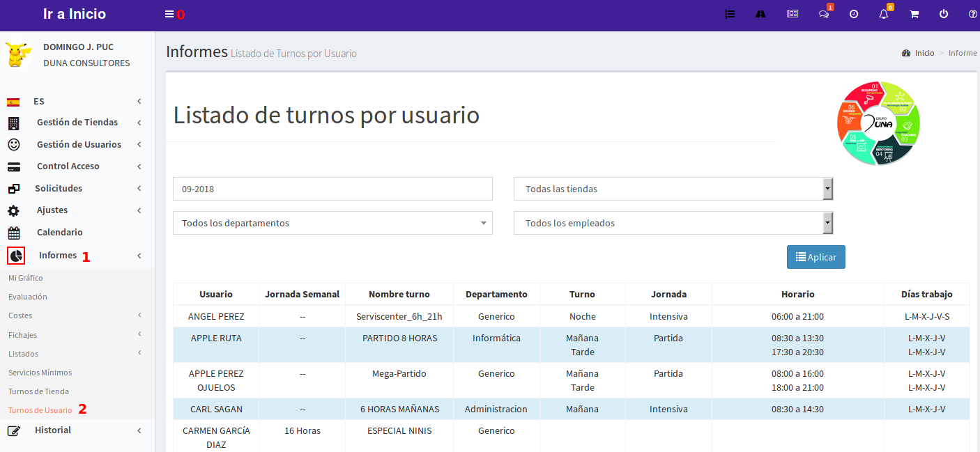Open the numbered list icon in top bar
Image resolution: width=980 pixels, height=452 pixels.
[730, 14]
